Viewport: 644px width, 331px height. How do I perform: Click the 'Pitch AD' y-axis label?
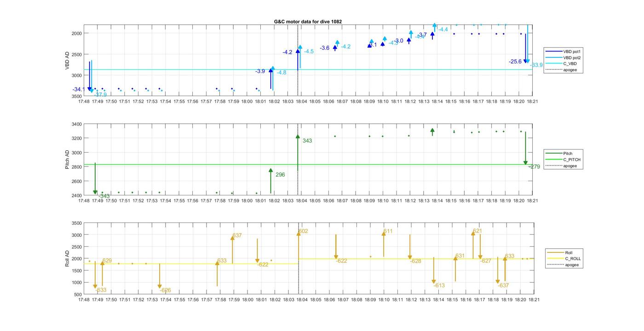click(x=67, y=160)
